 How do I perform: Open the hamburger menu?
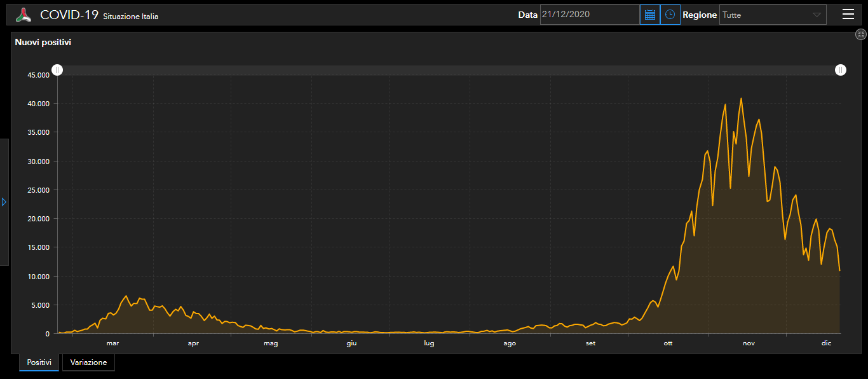[x=848, y=15]
